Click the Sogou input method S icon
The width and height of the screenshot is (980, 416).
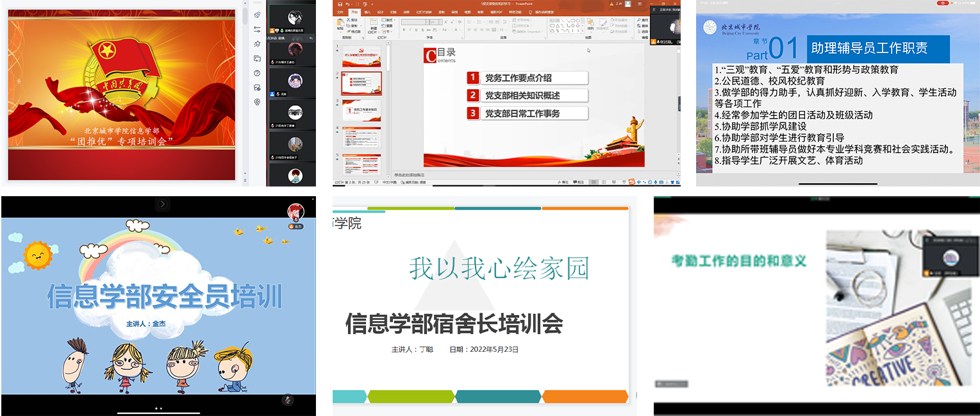(632, 182)
